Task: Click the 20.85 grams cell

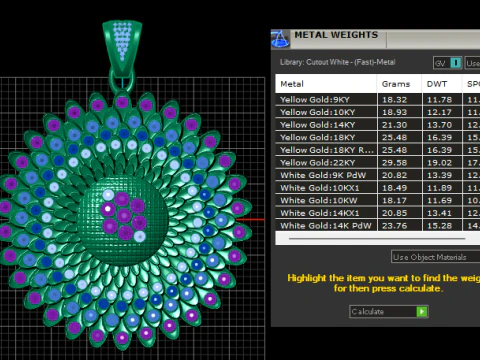Action: [x=400, y=213]
